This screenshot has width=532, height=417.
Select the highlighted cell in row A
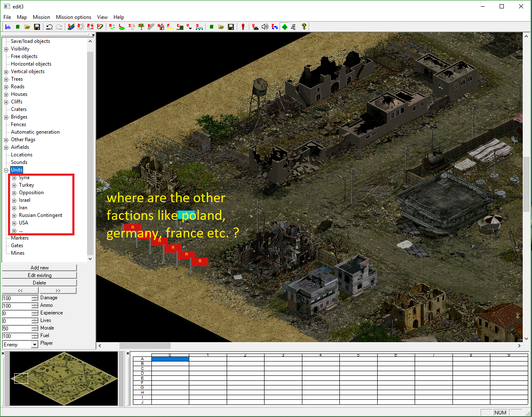coord(170,359)
